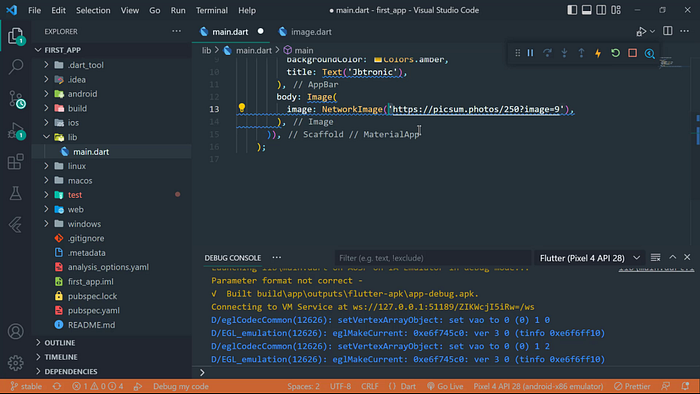
Task: Open Run and Debug view
Action: pyautogui.click(x=16, y=131)
